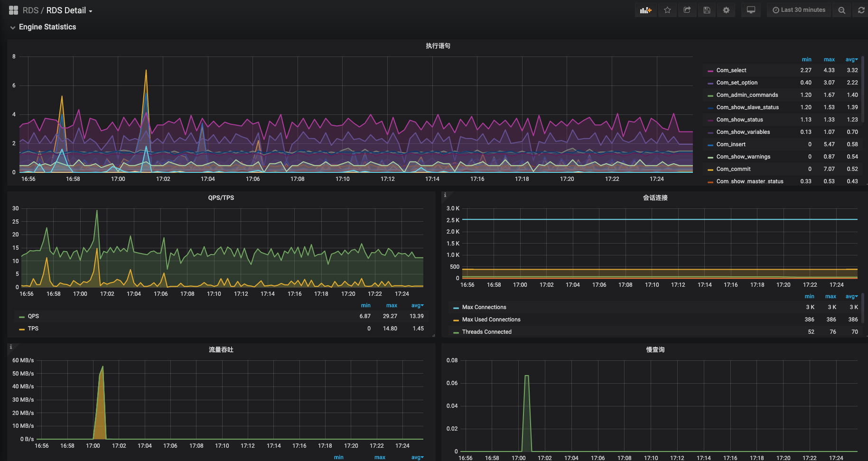
Task: Toggle the Com_show_slave_status legend series
Action: [x=747, y=107]
